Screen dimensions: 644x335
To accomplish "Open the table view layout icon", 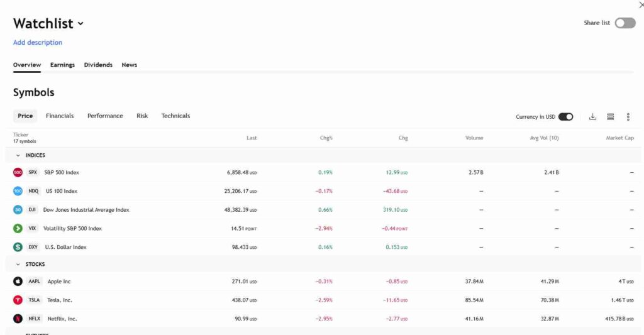I will point(610,117).
